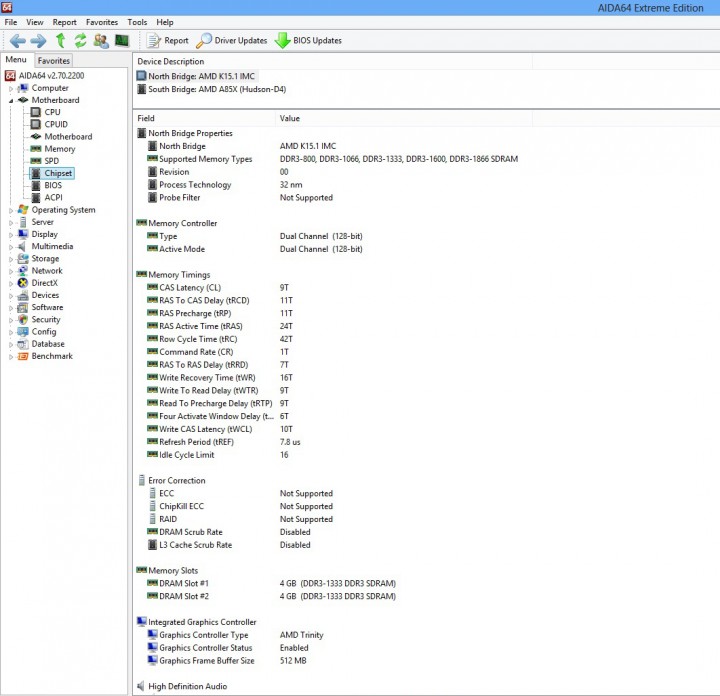
Task: Click the Config icon in tree
Action: [x=22, y=331]
